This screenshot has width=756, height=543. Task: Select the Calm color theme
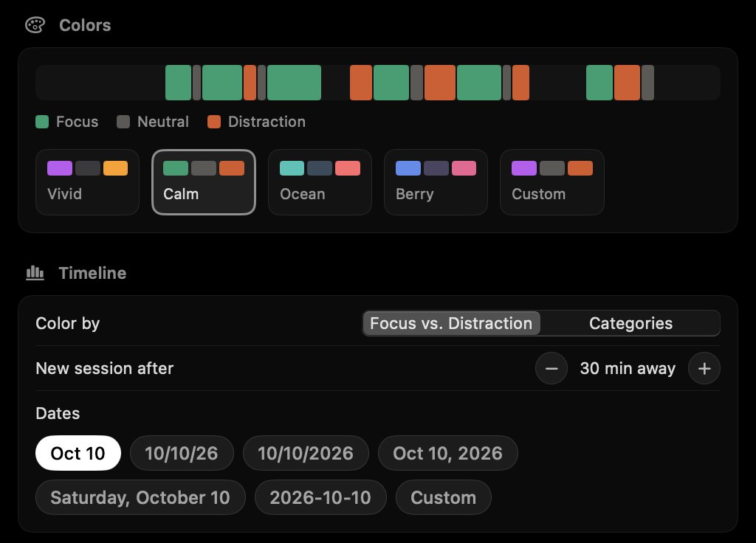pos(204,182)
